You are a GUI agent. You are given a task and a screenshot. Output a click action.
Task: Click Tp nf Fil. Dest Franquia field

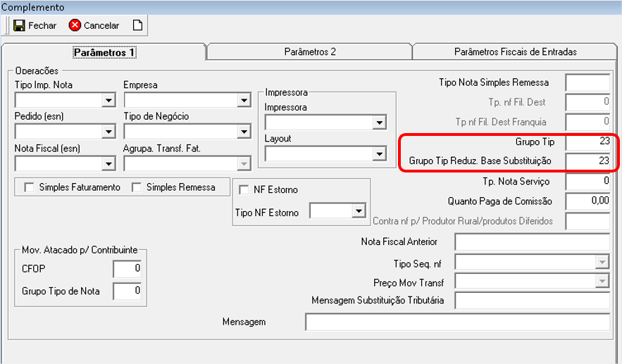pyautogui.click(x=588, y=122)
